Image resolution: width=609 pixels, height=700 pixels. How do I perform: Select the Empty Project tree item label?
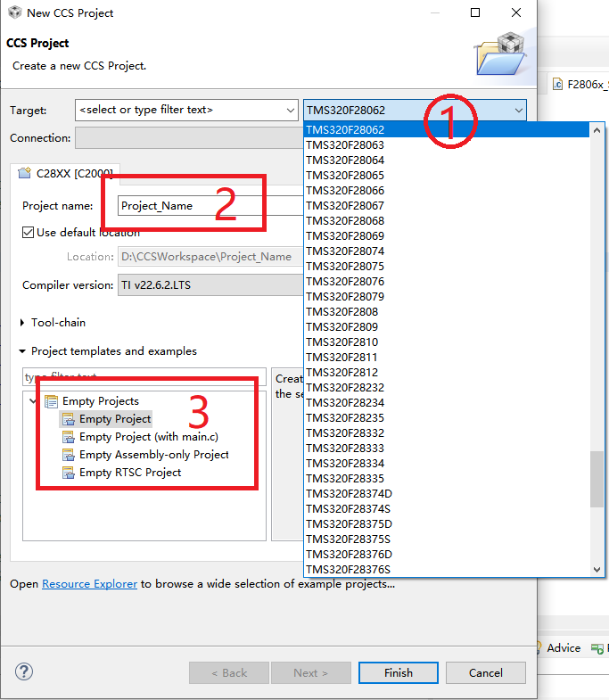115,419
